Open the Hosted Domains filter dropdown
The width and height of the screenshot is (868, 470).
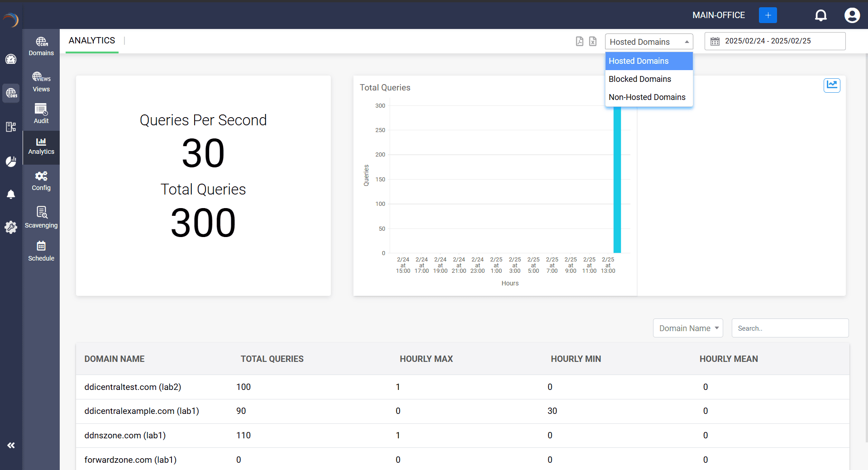(x=649, y=42)
